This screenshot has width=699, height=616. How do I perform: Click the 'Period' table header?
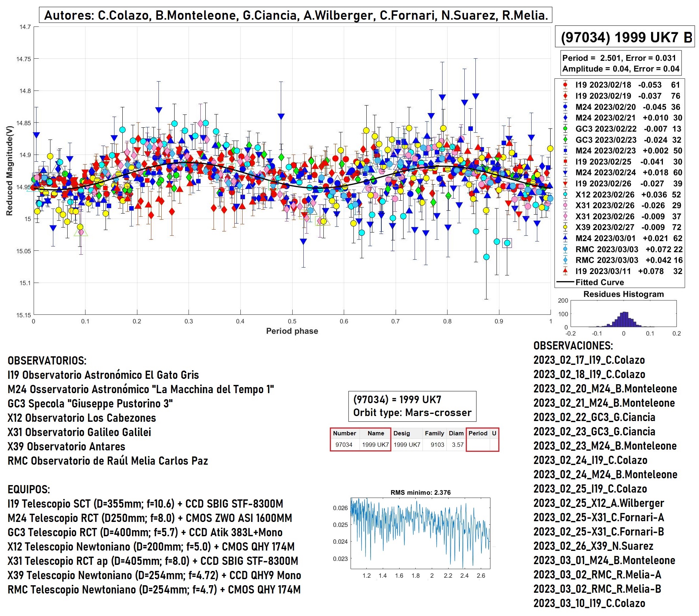click(478, 433)
